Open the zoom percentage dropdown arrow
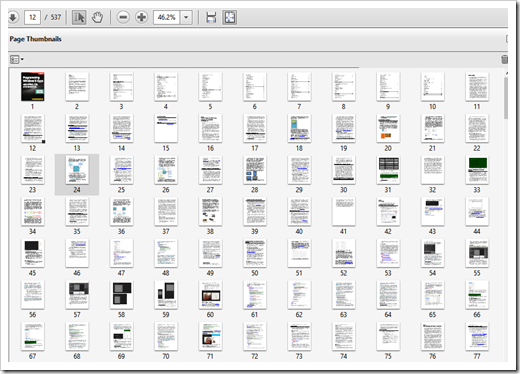The height and width of the screenshot is (374, 520). click(186, 17)
